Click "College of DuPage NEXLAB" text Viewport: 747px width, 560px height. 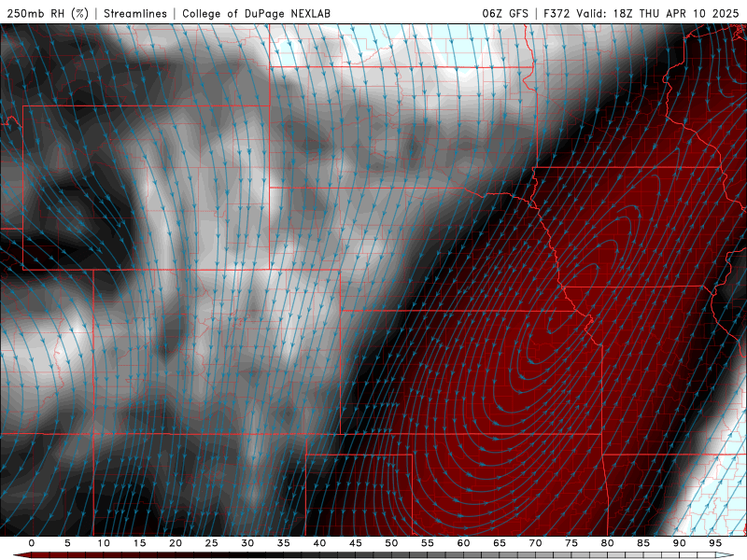(x=256, y=13)
